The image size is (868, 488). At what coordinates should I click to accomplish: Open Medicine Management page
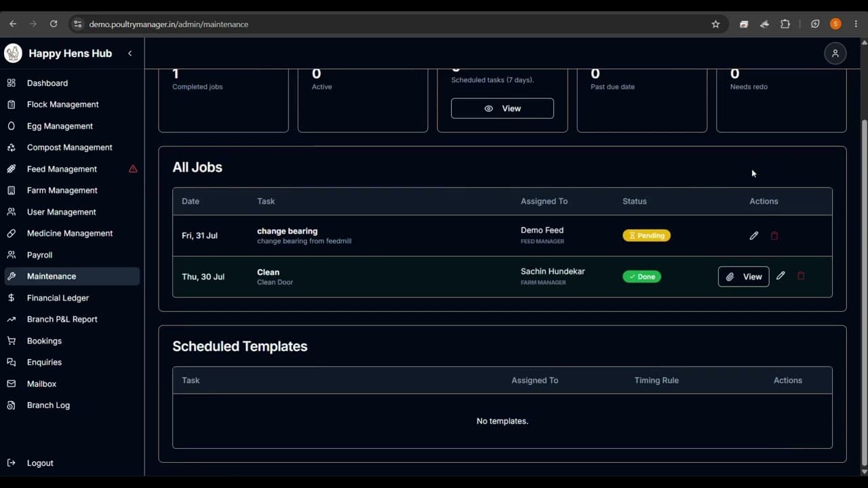[72, 233]
